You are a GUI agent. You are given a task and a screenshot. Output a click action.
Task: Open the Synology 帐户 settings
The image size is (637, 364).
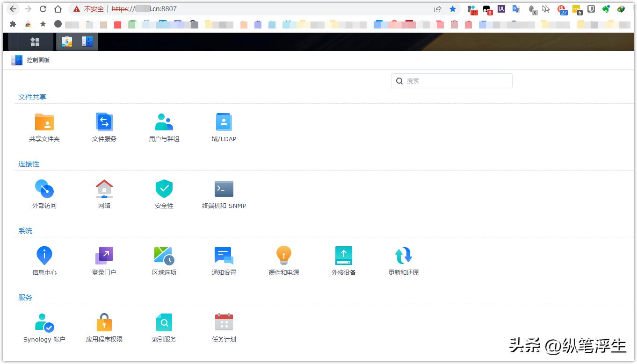44,326
